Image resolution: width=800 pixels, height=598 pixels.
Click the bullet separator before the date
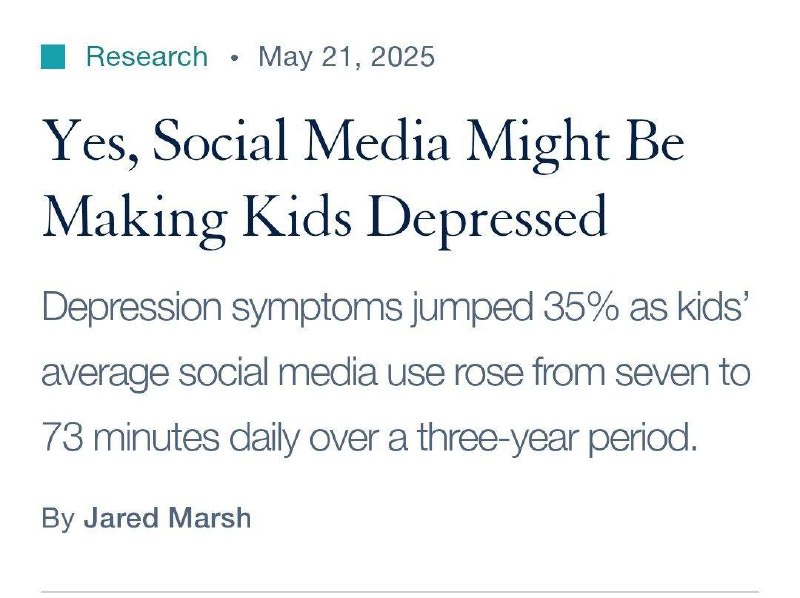(234, 58)
